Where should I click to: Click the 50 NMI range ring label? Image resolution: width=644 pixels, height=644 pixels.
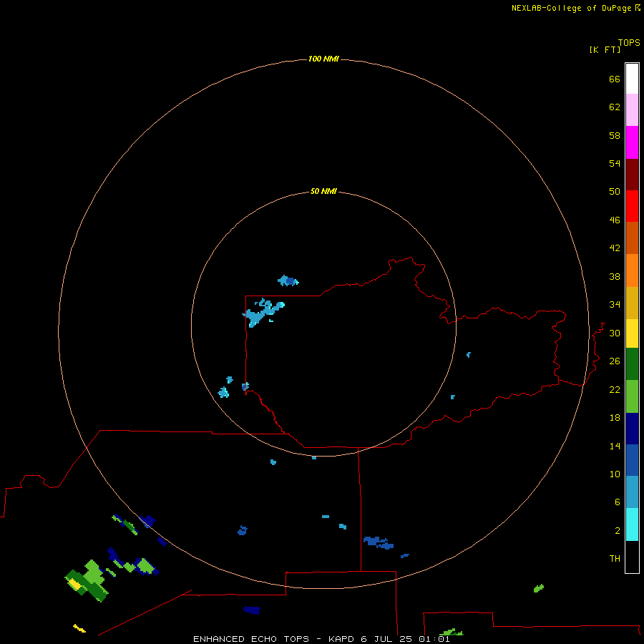coord(323,191)
